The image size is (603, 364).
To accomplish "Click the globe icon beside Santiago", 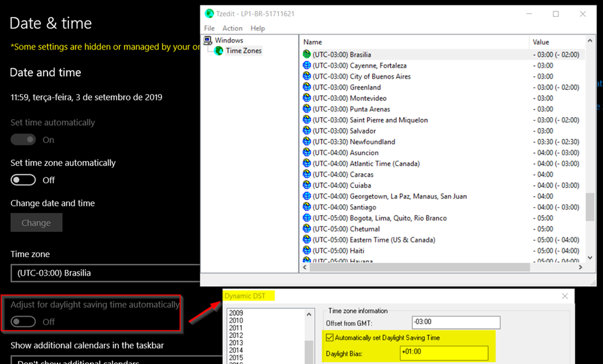I will [307, 207].
